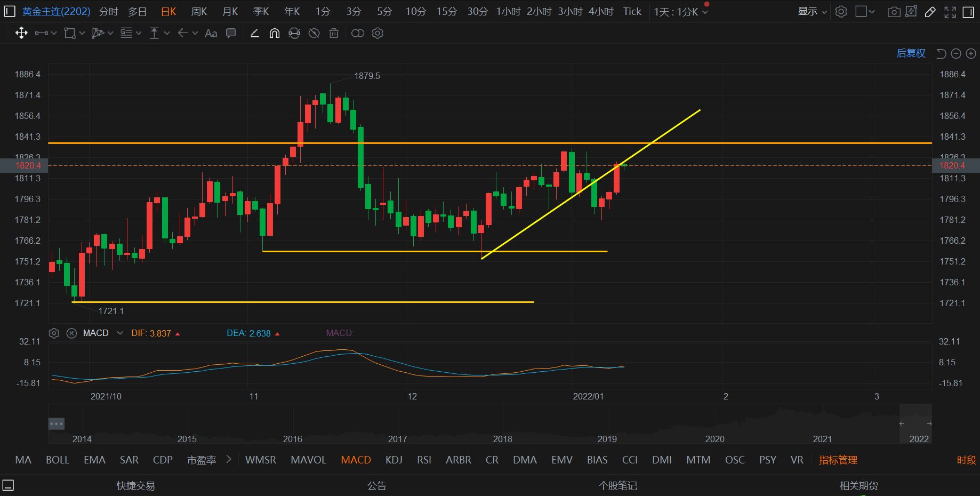This screenshot has width=980, height=496.
Task: Toggle hide all drawings eye icon
Action: 314,34
